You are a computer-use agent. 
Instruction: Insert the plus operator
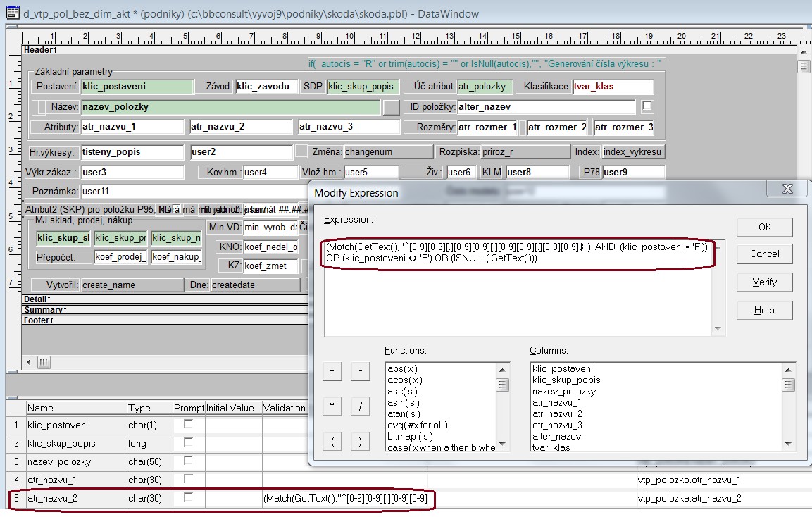pos(332,371)
